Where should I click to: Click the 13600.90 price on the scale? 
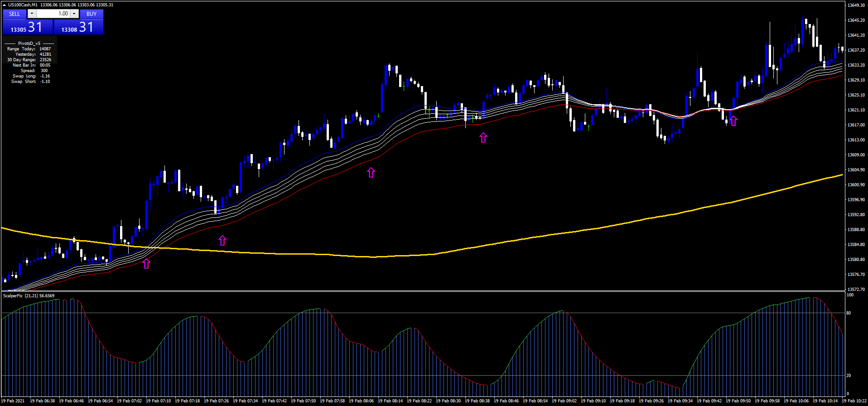click(856, 185)
